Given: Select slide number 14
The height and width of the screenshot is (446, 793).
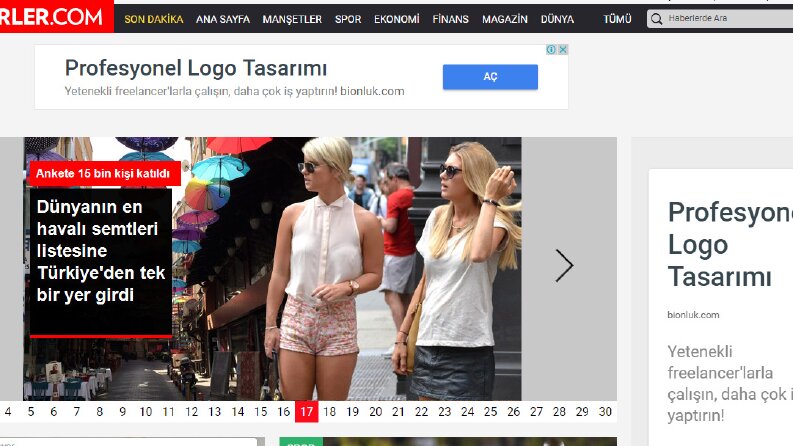Looking at the screenshot, I should pos(238,412).
